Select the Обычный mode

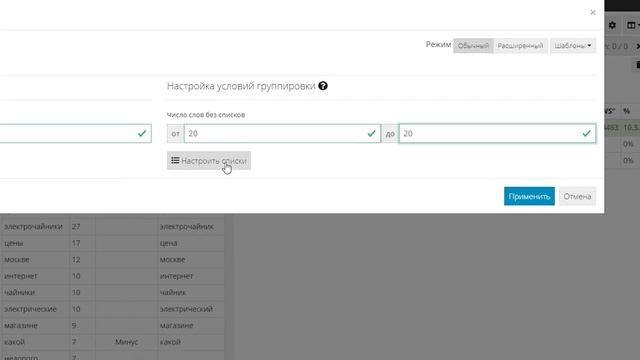(473, 46)
